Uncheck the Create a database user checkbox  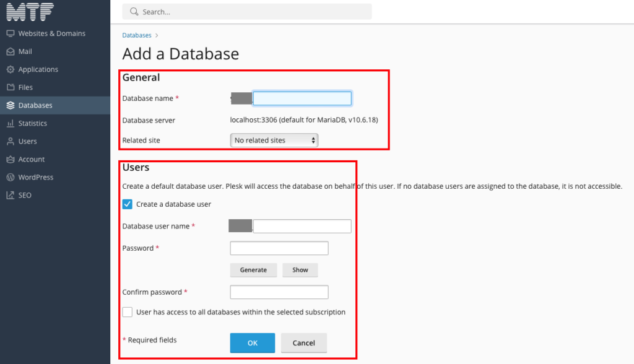pos(128,204)
